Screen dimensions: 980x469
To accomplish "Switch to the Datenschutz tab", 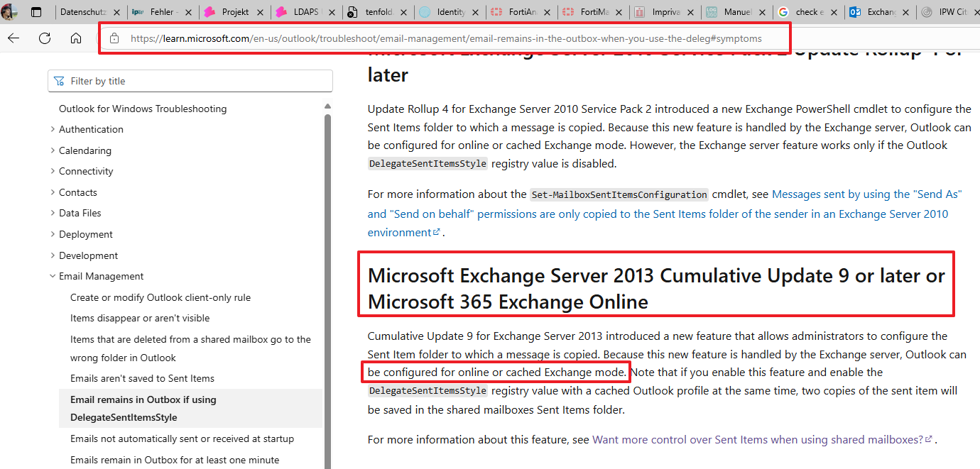I will tap(84, 12).
